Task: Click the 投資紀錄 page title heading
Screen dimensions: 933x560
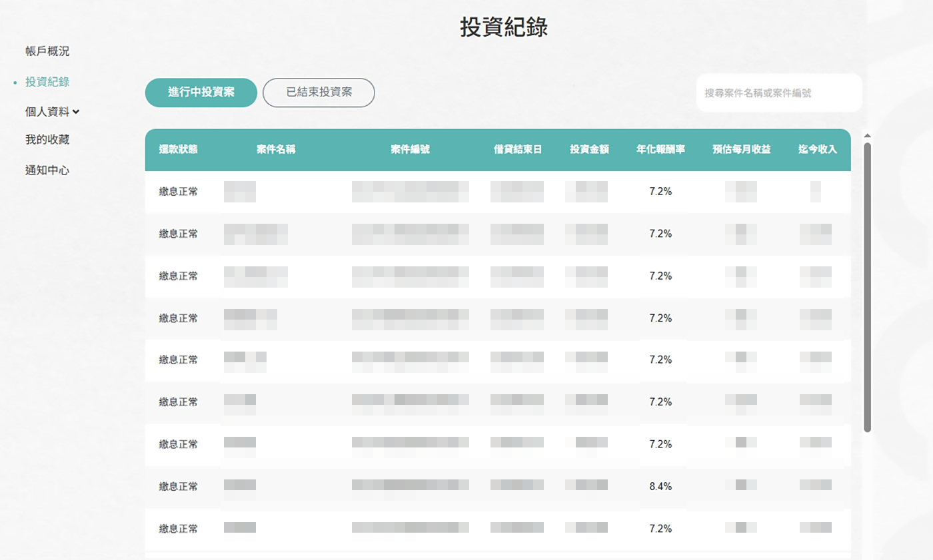Action: (x=504, y=27)
